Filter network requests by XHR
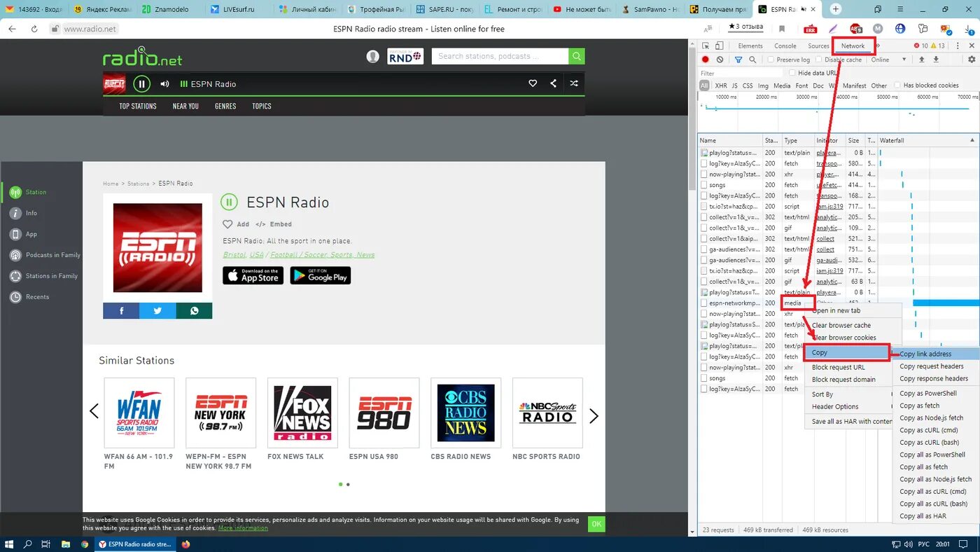The height and width of the screenshot is (552, 980). 720,85
